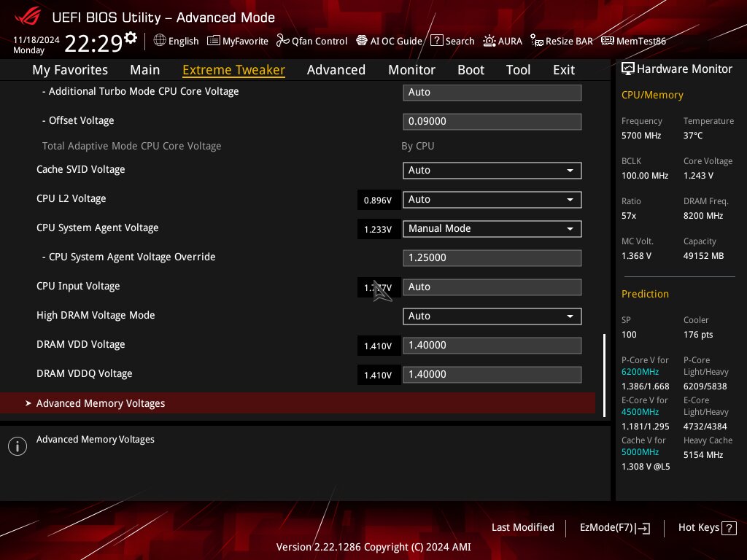Switch to EzMode(F7)
The width and height of the screenshot is (747, 560).
click(614, 528)
